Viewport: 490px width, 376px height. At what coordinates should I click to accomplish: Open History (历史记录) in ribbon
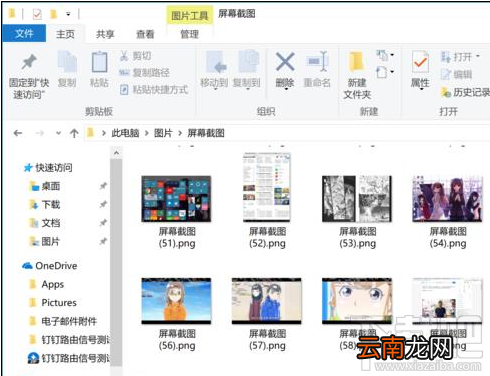tap(465, 92)
